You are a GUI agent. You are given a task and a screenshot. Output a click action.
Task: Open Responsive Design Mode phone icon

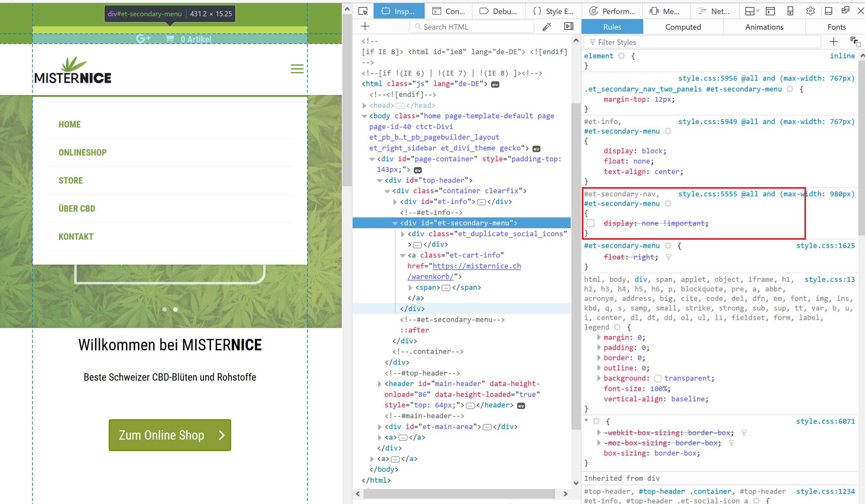(790, 11)
